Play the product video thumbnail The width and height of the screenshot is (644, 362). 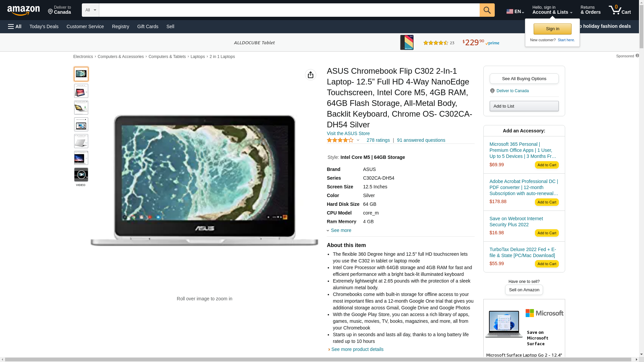coord(81,175)
